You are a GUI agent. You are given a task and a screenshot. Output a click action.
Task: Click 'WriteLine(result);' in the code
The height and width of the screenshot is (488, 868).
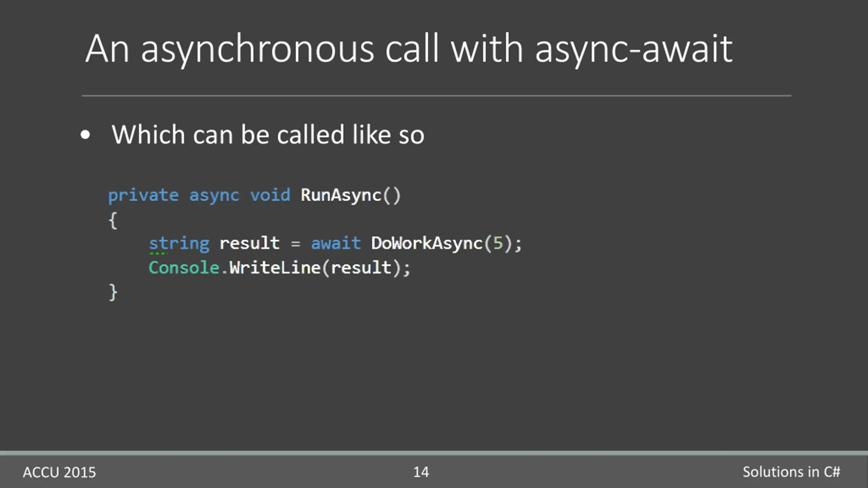click(320, 268)
